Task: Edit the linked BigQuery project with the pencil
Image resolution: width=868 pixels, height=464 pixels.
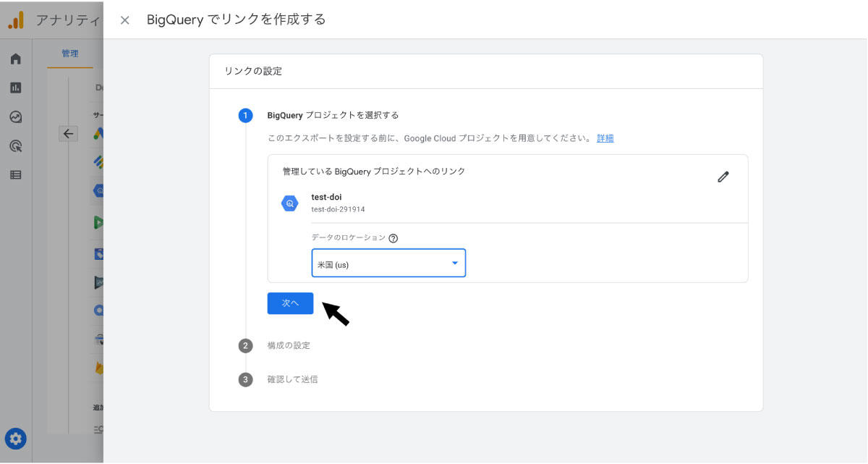Action: coord(723,177)
